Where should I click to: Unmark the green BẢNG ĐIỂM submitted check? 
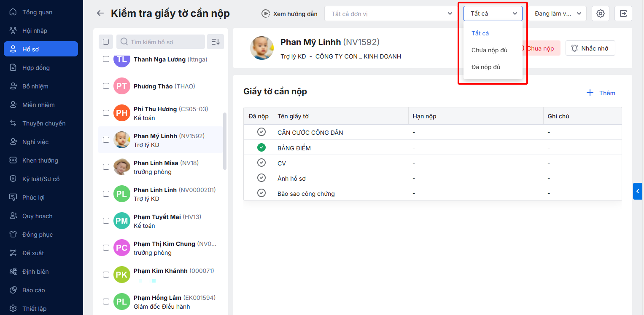pyautogui.click(x=261, y=148)
